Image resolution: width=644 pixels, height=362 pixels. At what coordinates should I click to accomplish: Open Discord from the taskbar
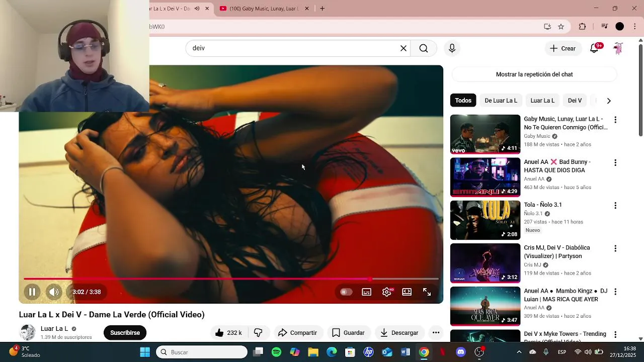click(461, 352)
